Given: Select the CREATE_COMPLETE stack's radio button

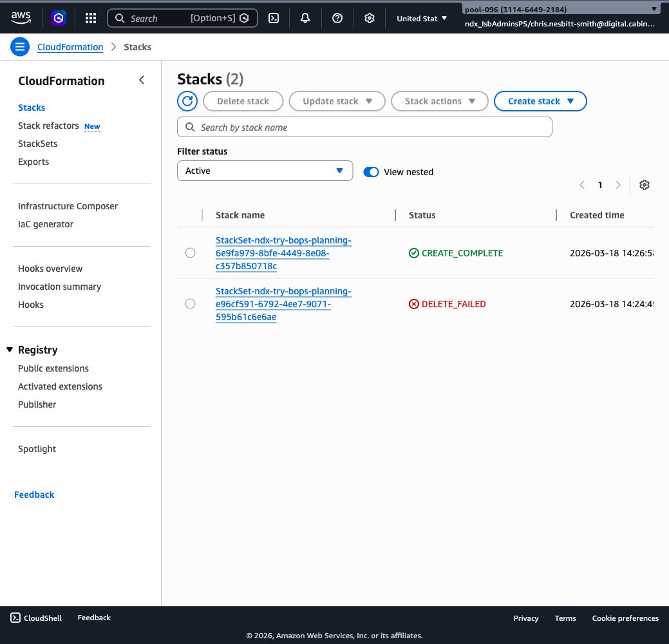Looking at the screenshot, I should pyautogui.click(x=190, y=252).
